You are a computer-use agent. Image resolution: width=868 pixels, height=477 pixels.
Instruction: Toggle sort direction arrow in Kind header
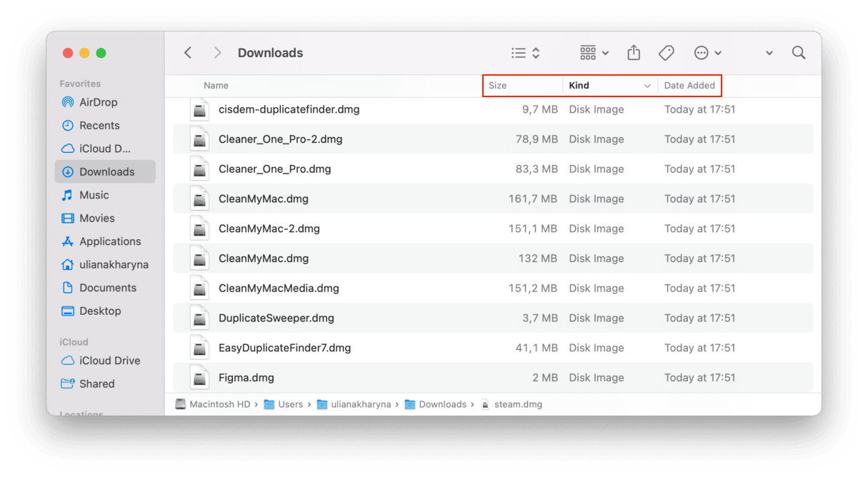pyautogui.click(x=647, y=86)
